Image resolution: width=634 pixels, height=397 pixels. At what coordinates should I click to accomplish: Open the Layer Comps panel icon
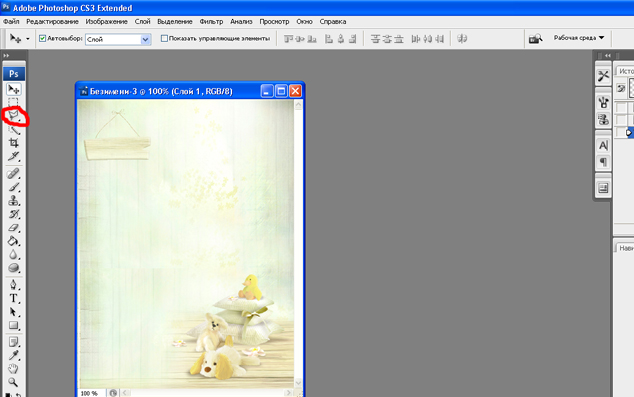pyautogui.click(x=603, y=188)
